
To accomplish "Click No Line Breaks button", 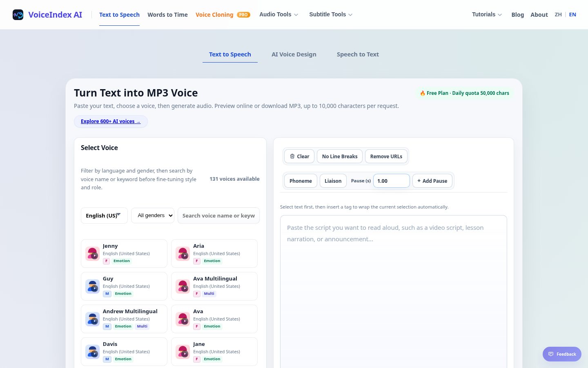I will pos(340,156).
